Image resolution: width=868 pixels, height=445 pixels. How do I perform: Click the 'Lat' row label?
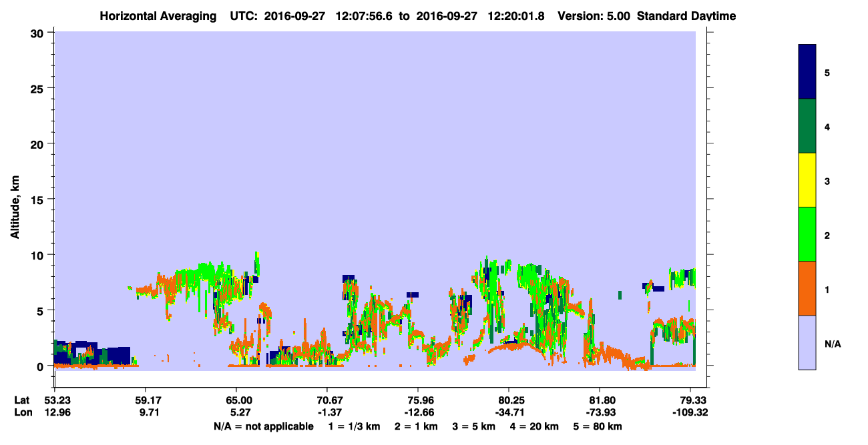click(21, 400)
